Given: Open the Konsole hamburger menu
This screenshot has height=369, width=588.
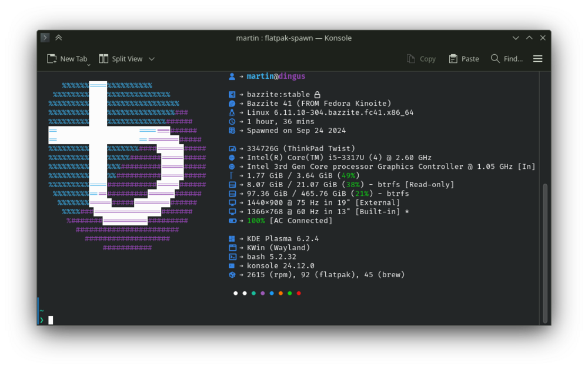Looking at the screenshot, I should coord(538,59).
